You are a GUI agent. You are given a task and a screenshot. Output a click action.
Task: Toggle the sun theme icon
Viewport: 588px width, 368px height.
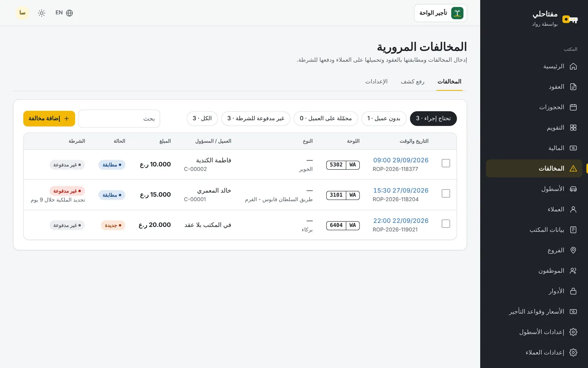pos(42,13)
